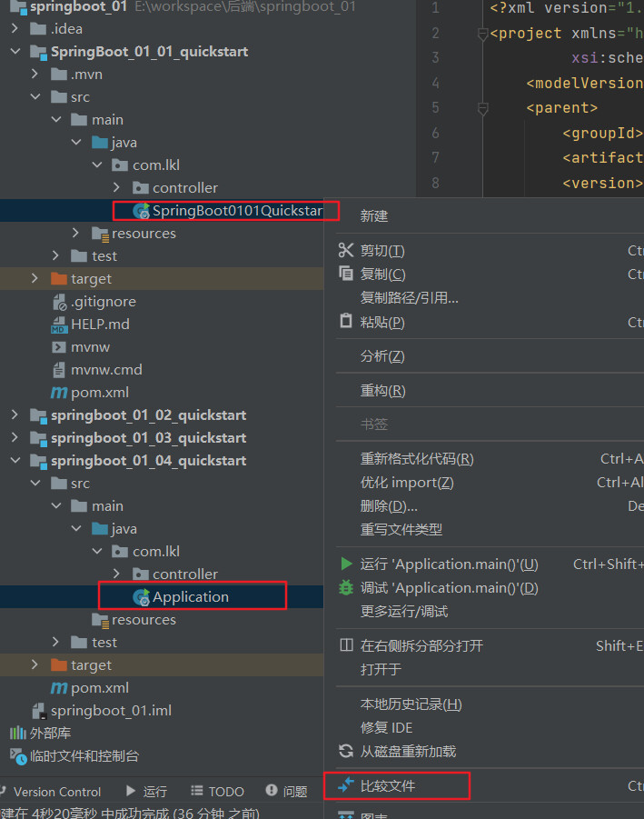Screen dimensions: 644x819
Task: Click the clipboard Paste icon in context menu
Action: [x=345, y=321]
